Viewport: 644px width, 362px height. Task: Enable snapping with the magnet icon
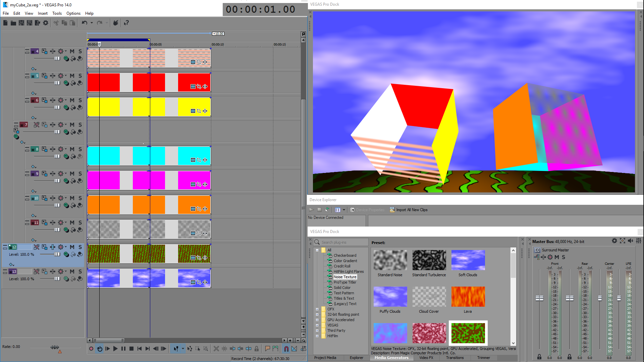point(286,349)
